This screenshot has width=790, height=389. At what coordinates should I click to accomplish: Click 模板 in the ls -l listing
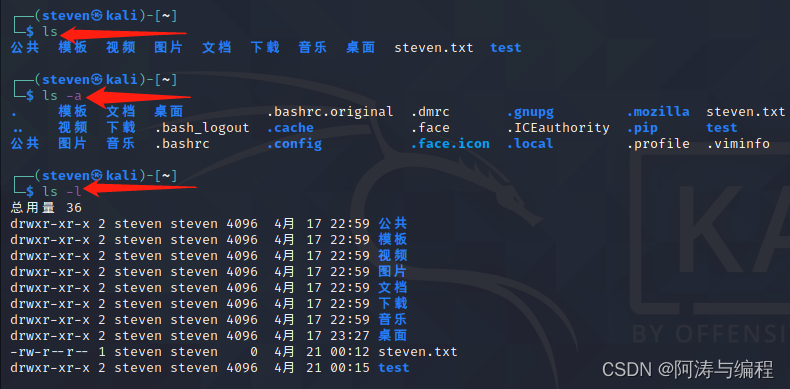[x=392, y=239]
